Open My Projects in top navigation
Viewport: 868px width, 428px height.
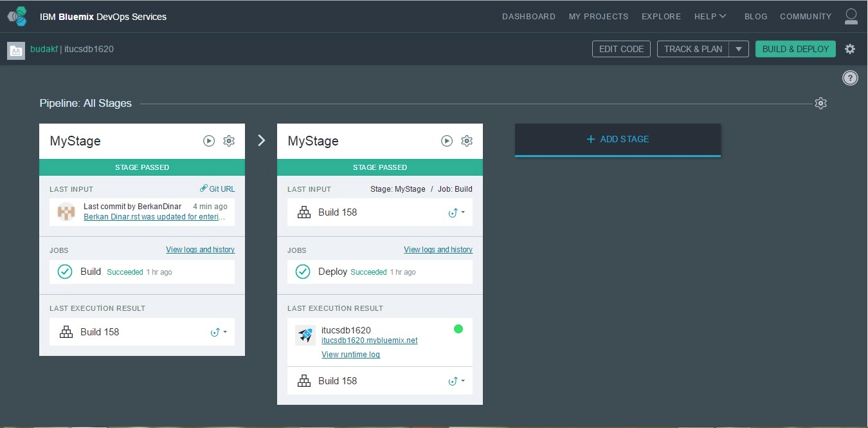pyautogui.click(x=599, y=17)
